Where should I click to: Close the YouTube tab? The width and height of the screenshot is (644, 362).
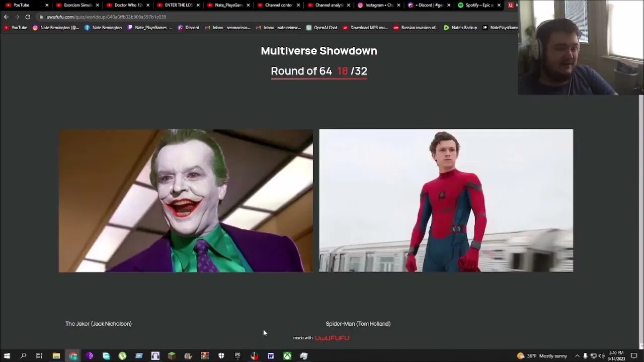47,5
